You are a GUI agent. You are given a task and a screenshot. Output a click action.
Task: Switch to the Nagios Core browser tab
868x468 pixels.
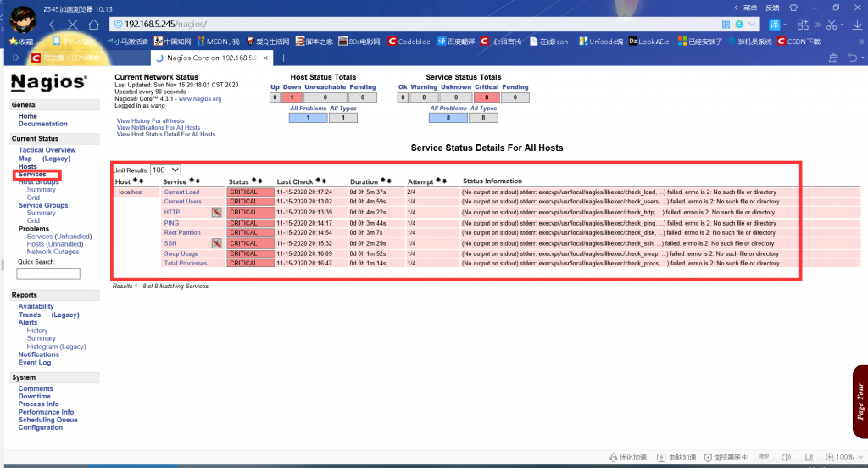point(214,58)
